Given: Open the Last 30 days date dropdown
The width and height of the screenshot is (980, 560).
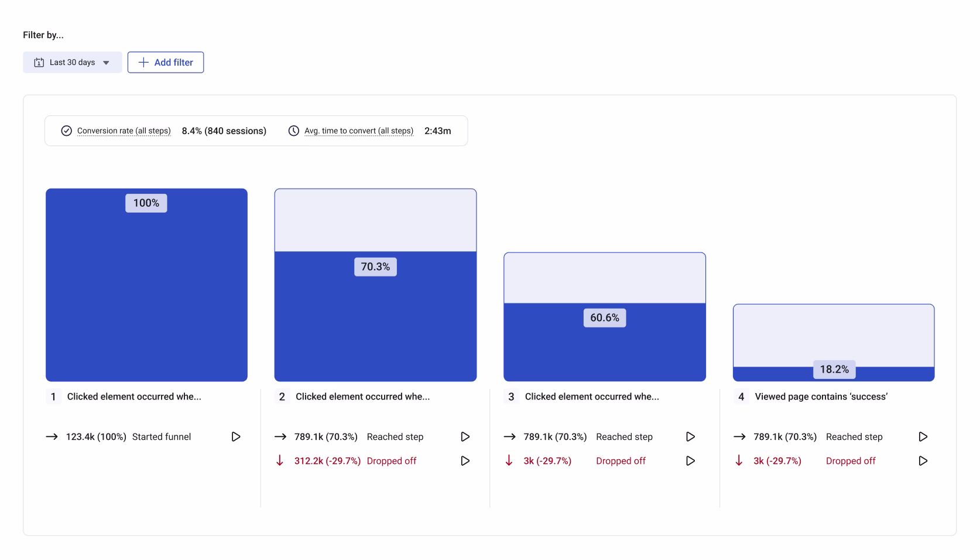Looking at the screenshot, I should (73, 62).
